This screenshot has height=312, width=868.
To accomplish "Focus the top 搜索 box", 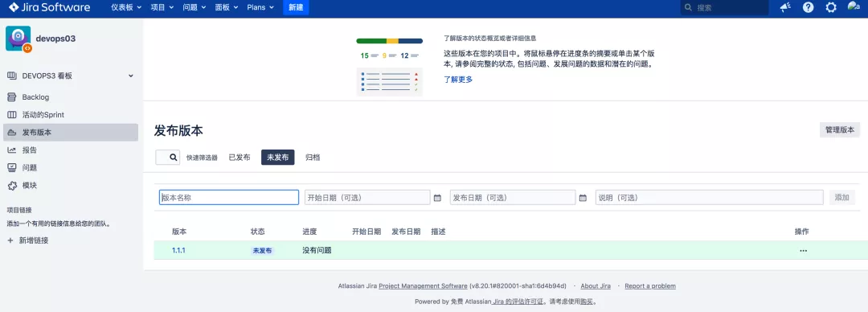I will (725, 8).
